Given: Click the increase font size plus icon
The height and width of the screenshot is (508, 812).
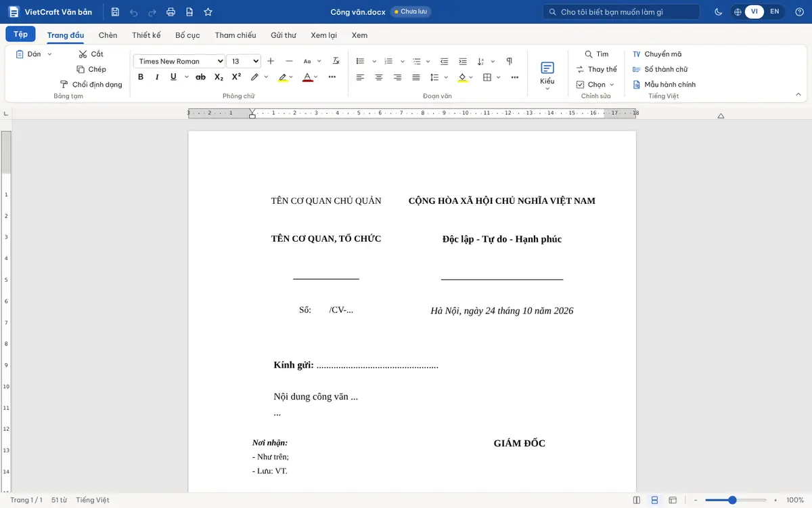Looking at the screenshot, I should (271, 61).
